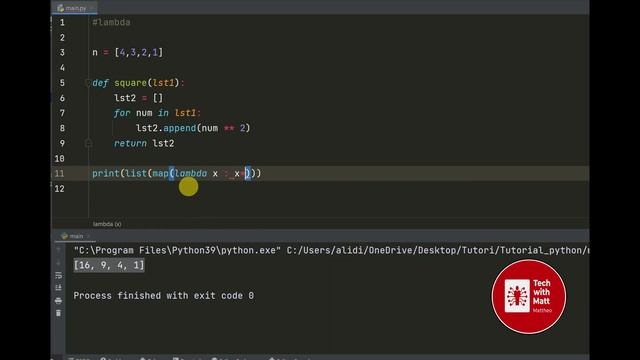Click scroll to end icon in Run toolbar
The image size is (640, 360).
tap(58, 288)
